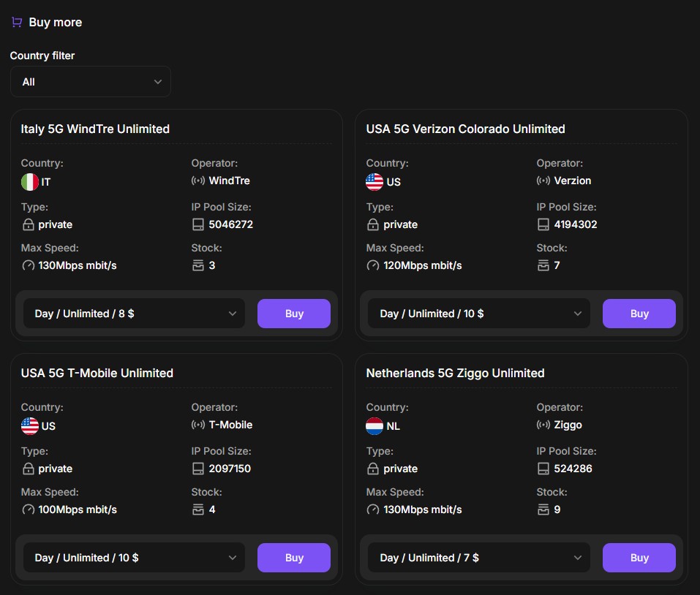Click the WindTre operator signal icon

pos(198,181)
